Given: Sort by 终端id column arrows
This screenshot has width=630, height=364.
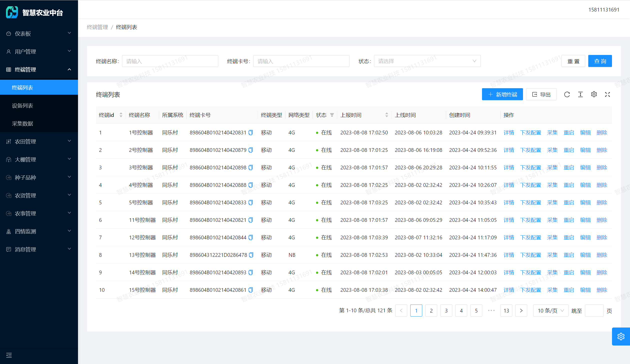Looking at the screenshot, I should (x=121, y=115).
